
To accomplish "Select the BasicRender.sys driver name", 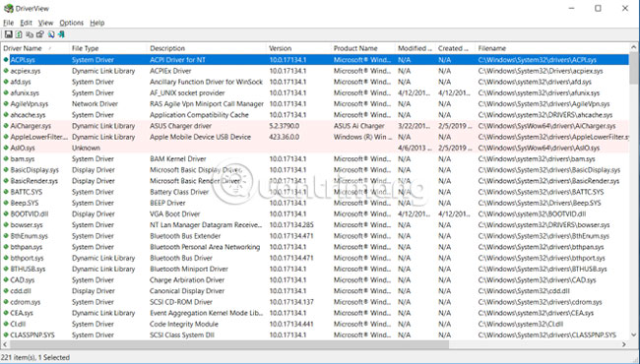I will [x=34, y=181].
